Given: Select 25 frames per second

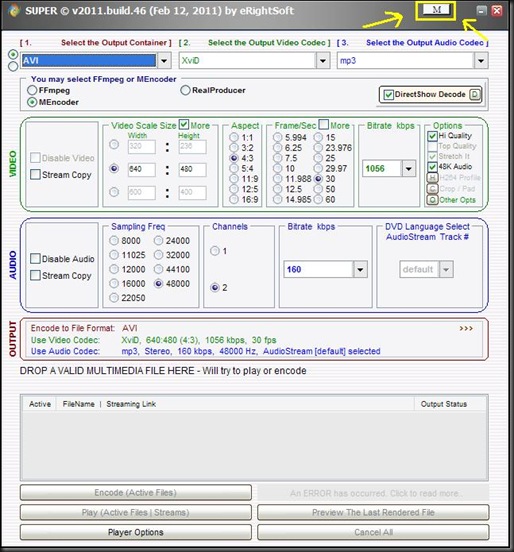Looking at the screenshot, I should point(318,158).
